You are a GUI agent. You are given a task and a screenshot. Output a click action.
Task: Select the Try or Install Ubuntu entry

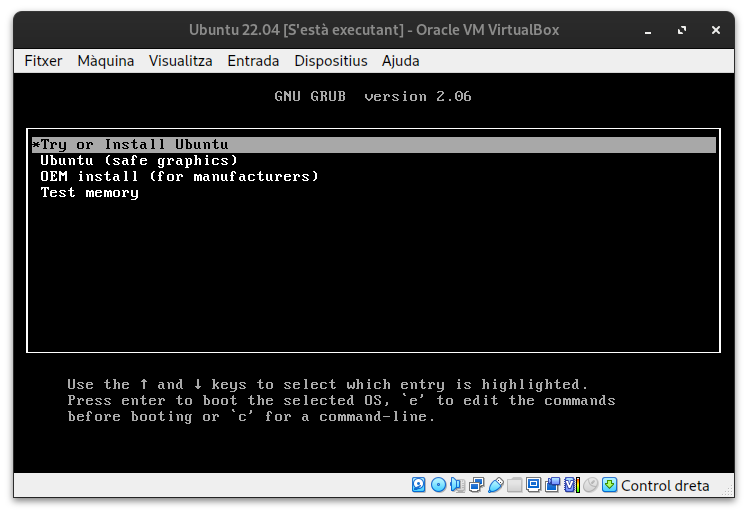[135, 145]
